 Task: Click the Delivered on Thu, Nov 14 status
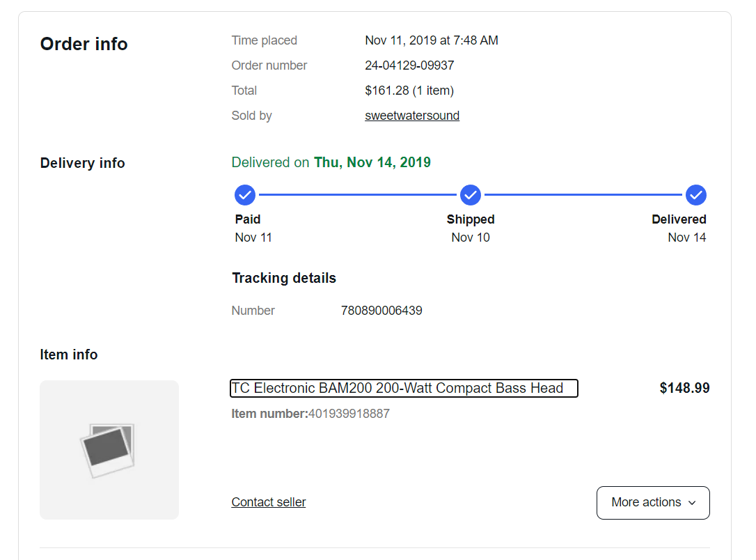point(331,162)
